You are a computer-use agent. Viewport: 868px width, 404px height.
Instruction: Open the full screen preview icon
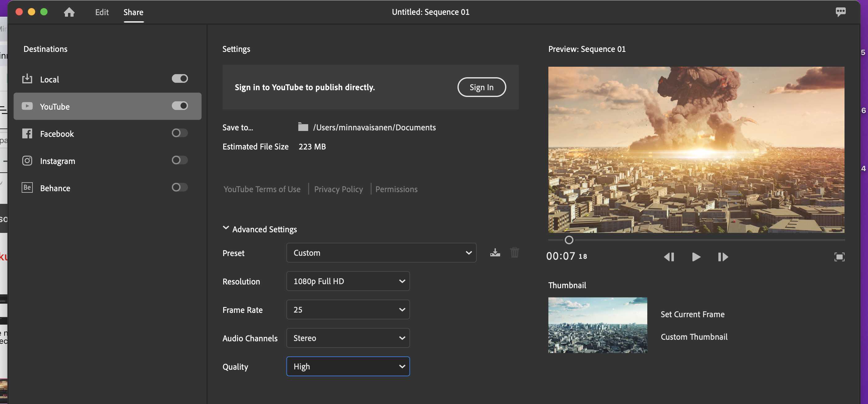[x=839, y=257]
